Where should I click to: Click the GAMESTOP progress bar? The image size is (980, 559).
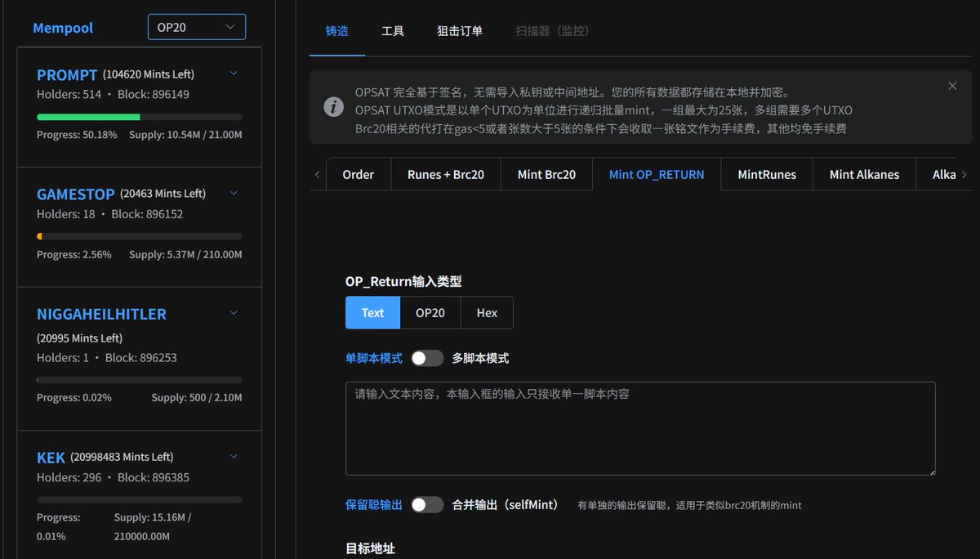[x=140, y=236]
